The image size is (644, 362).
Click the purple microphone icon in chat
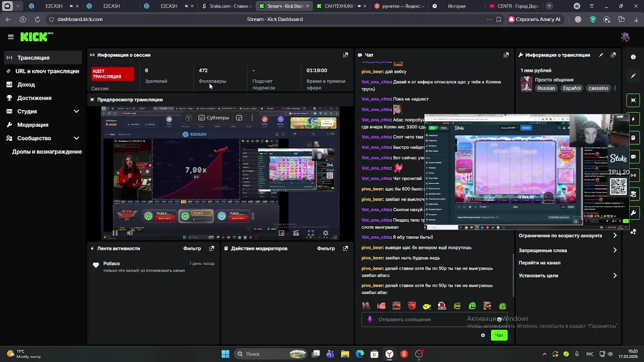pos(370,319)
